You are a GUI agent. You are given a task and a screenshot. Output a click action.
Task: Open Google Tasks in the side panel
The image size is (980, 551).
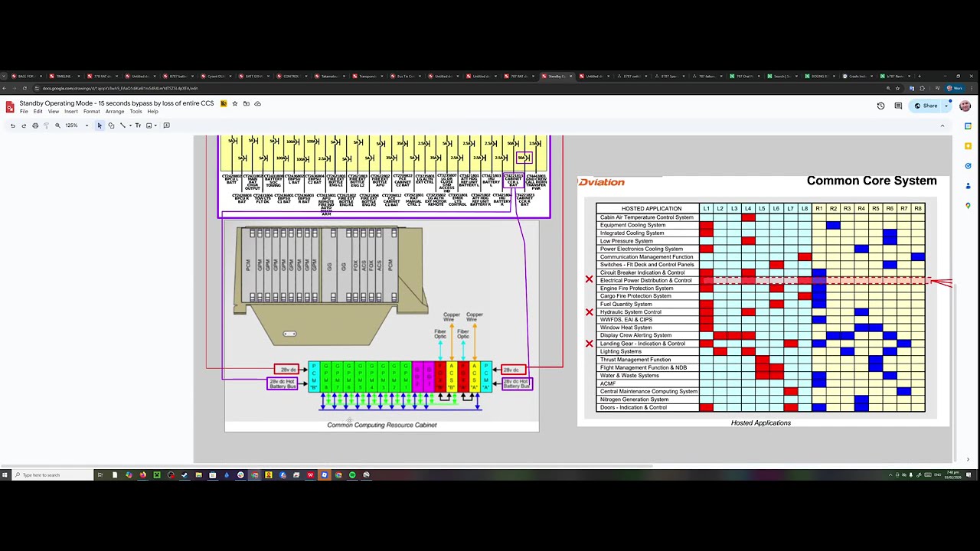click(x=968, y=166)
